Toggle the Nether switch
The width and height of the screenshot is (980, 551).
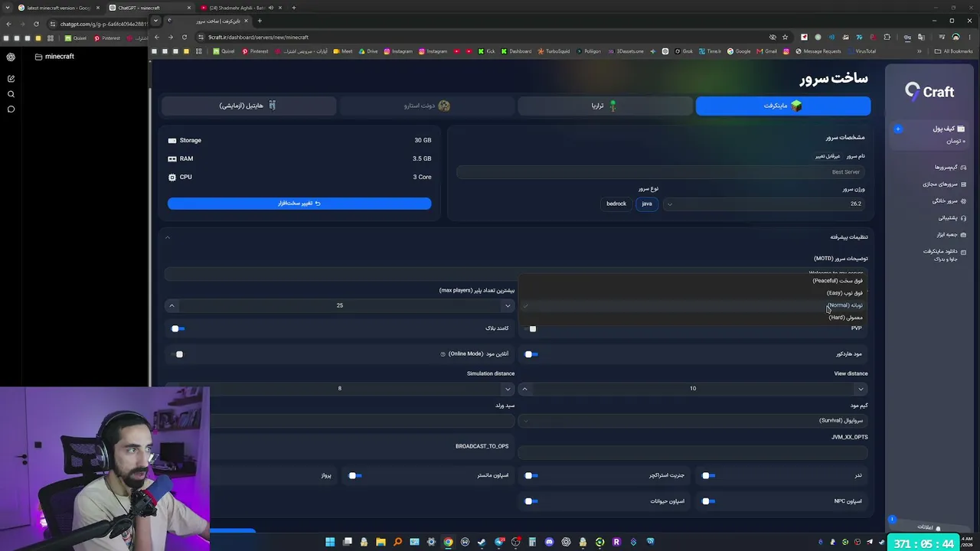[708, 475]
